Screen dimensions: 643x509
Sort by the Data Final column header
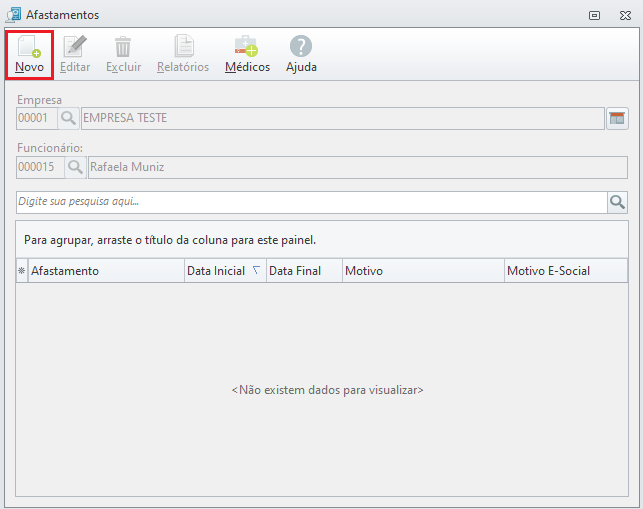(304, 271)
